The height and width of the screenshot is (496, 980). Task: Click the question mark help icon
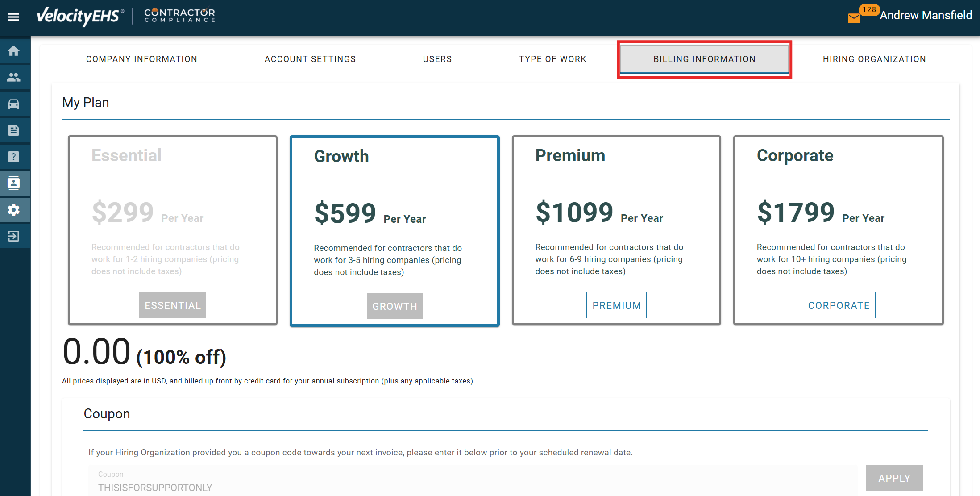(14, 157)
